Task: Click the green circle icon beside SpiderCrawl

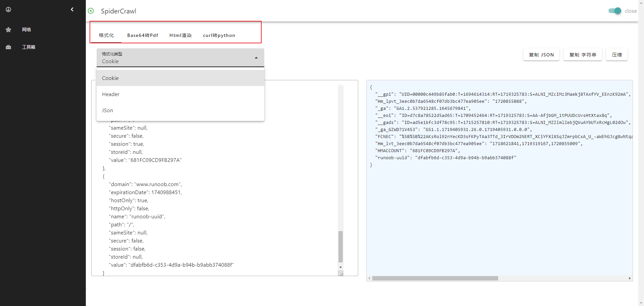Action: coord(91,11)
